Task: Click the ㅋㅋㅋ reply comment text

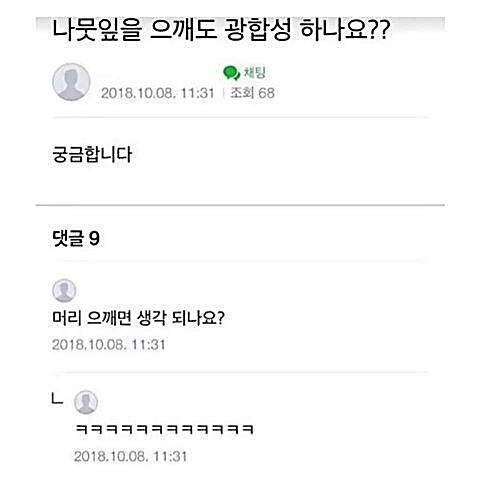Action: [x=165, y=429]
